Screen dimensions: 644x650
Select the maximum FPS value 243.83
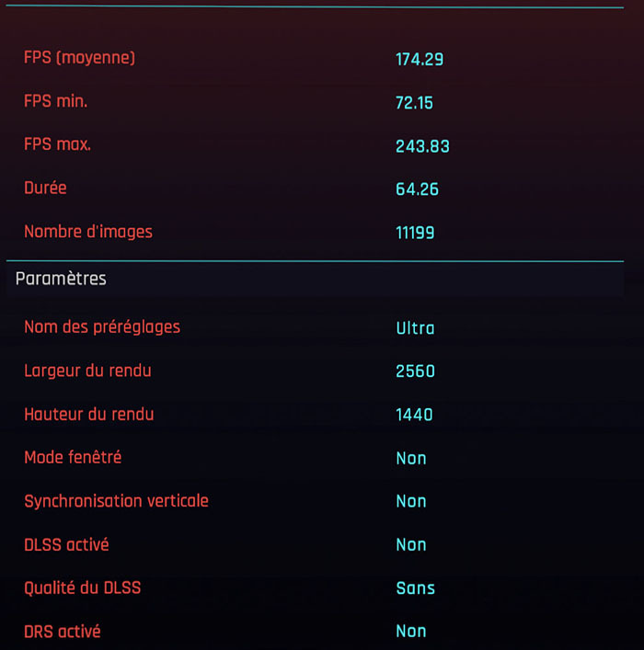click(422, 146)
